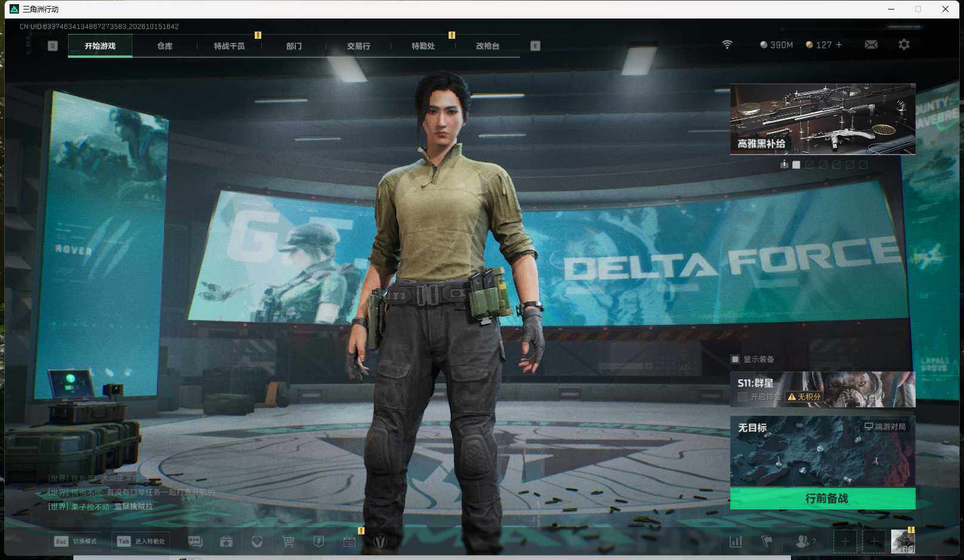The width and height of the screenshot is (964, 560).
Task: Enable the 开启排位 ranked checkbox
Action: [743, 397]
